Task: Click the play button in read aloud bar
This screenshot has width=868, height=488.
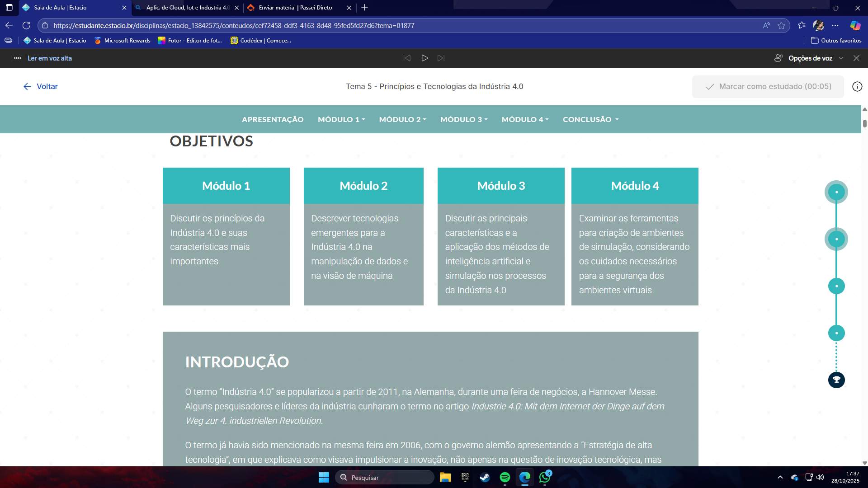Action: [x=425, y=58]
